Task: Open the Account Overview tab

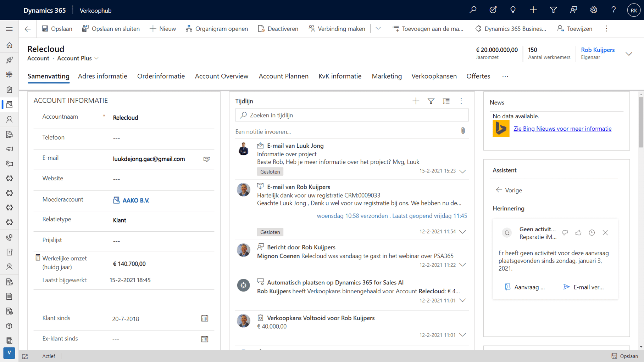Action: tap(222, 76)
